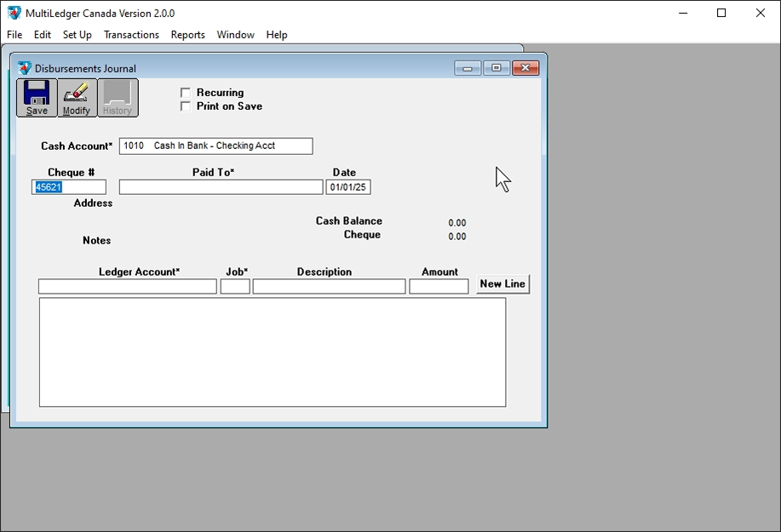This screenshot has width=781, height=532.
Task: Click into the Paid To field
Action: [x=221, y=187]
